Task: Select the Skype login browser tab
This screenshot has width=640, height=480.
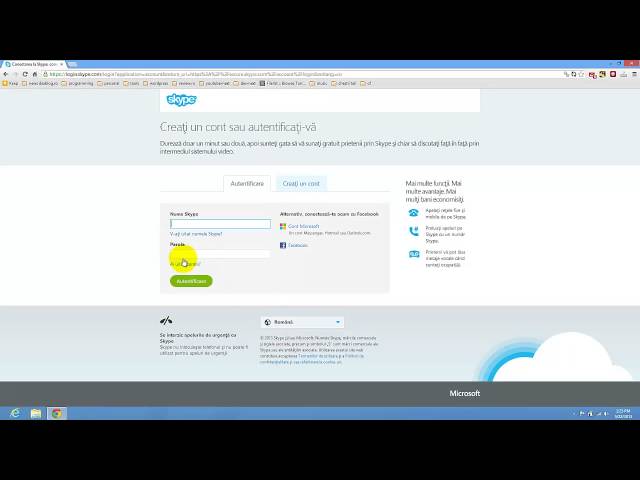Action: pos(33,64)
